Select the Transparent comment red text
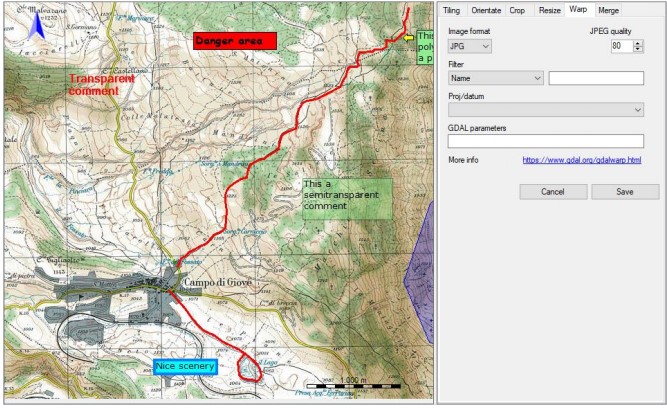Screen dimensions: 667x408 point(101,85)
